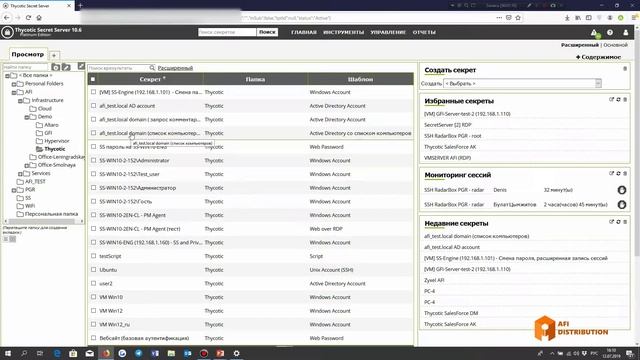Refresh the Недавние секреты widget
The image size is (640, 360).
point(618,222)
